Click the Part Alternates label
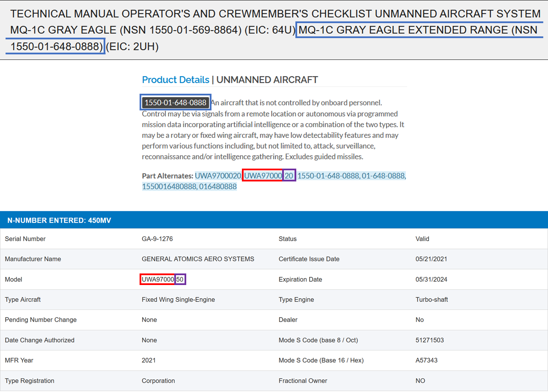The image size is (548, 392). click(168, 176)
